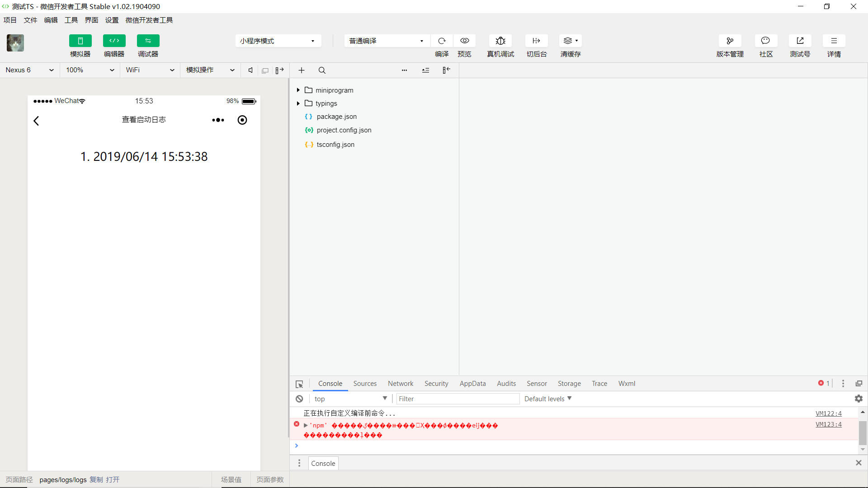Click the dock simulator side icon
868x488 pixels.
279,70
